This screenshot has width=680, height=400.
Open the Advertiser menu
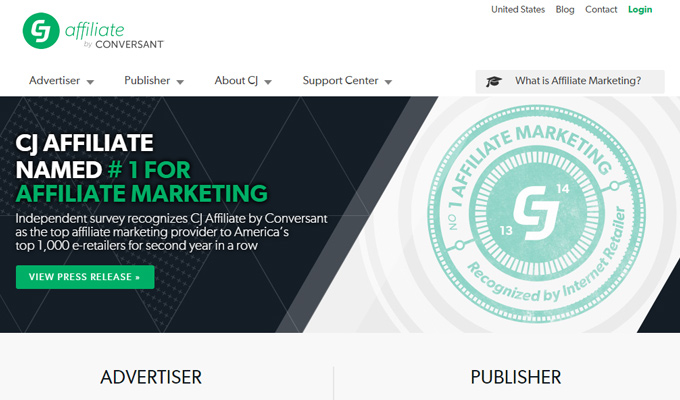point(54,81)
